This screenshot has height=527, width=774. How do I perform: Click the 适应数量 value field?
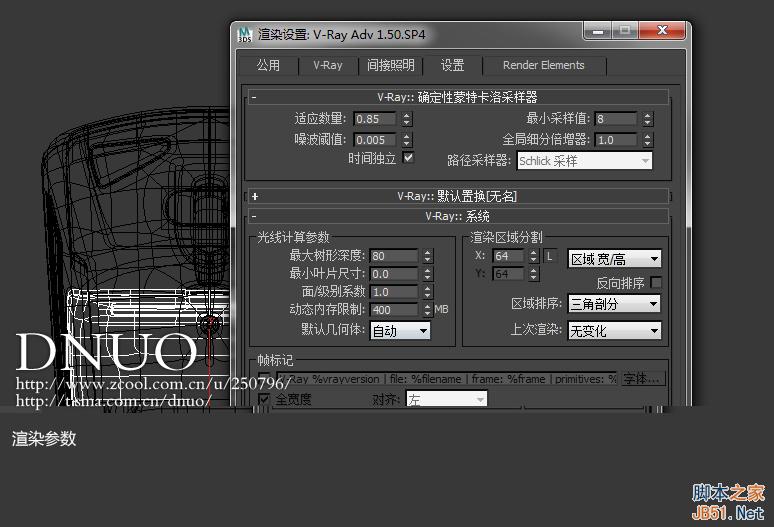375,119
